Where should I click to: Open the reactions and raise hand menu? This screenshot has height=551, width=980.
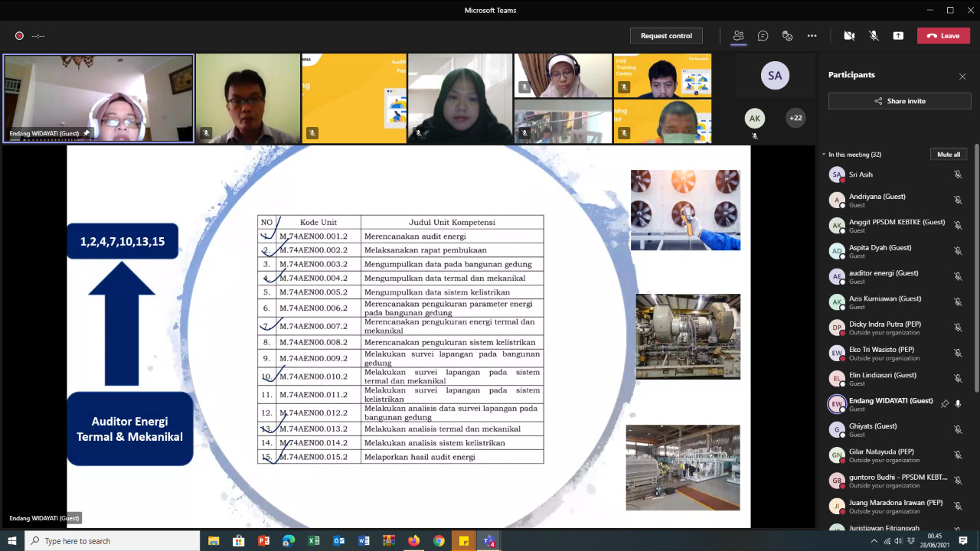[787, 36]
